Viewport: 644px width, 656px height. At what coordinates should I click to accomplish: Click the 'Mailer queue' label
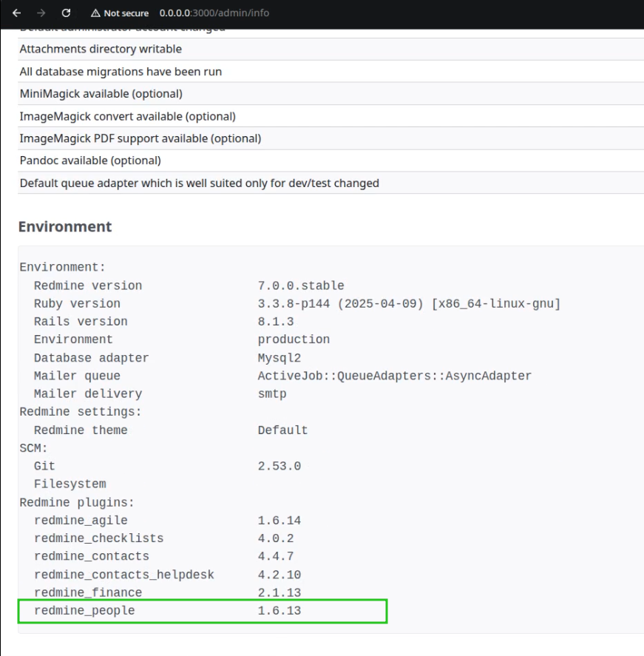coord(77,376)
